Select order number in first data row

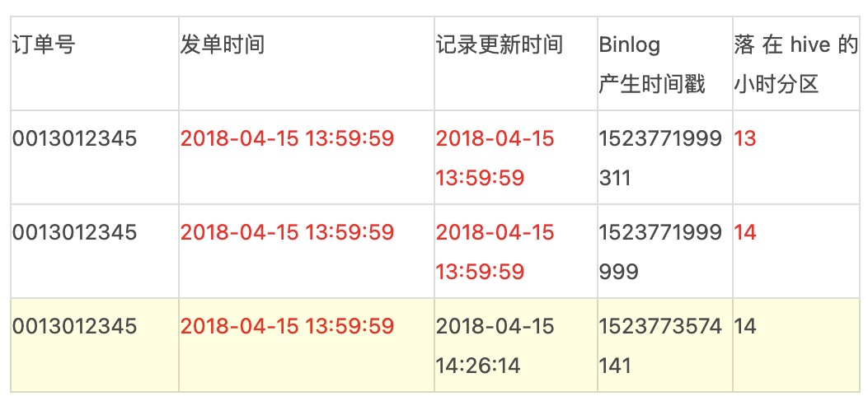[74, 139]
